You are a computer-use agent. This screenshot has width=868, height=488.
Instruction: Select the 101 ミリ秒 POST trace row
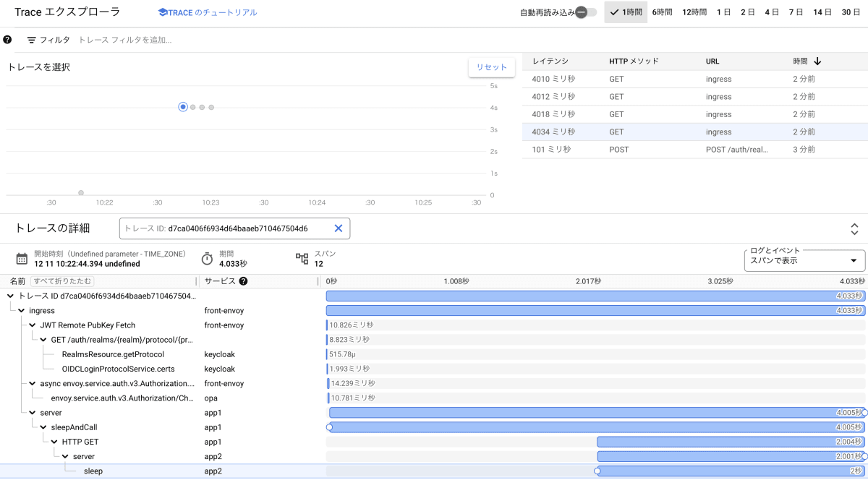click(x=694, y=150)
